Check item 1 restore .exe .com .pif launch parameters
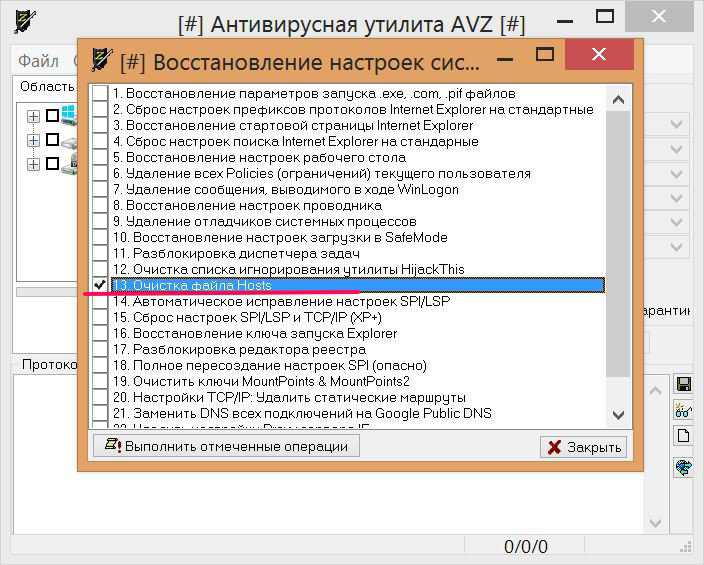This screenshot has height=565, width=704. tap(100, 93)
